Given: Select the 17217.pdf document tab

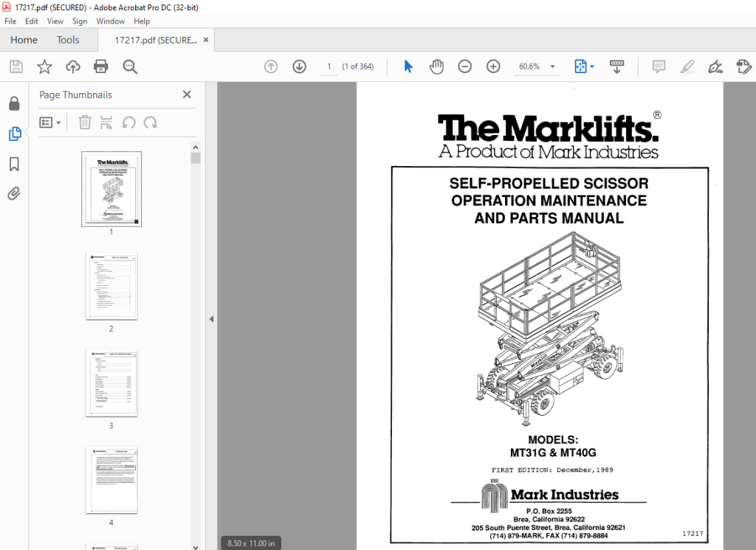Looking at the screenshot, I should (x=156, y=40).
